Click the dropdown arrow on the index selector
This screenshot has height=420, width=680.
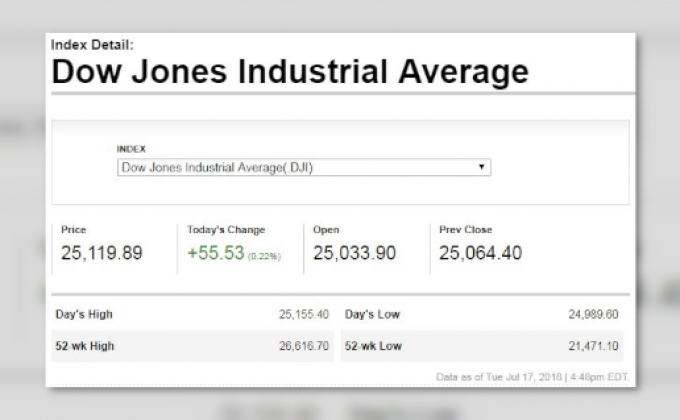[x=482, y=168]
